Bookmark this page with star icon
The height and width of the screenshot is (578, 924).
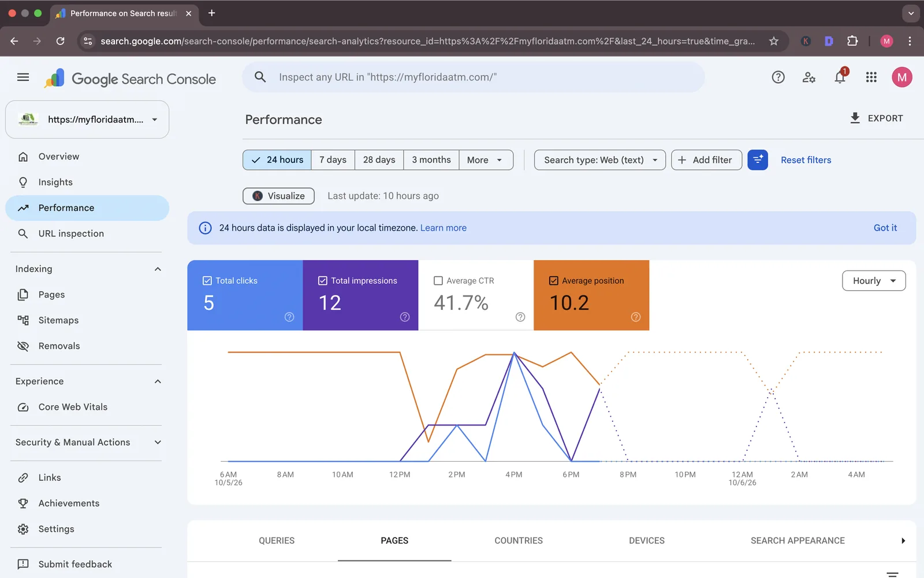pos(774,41)
